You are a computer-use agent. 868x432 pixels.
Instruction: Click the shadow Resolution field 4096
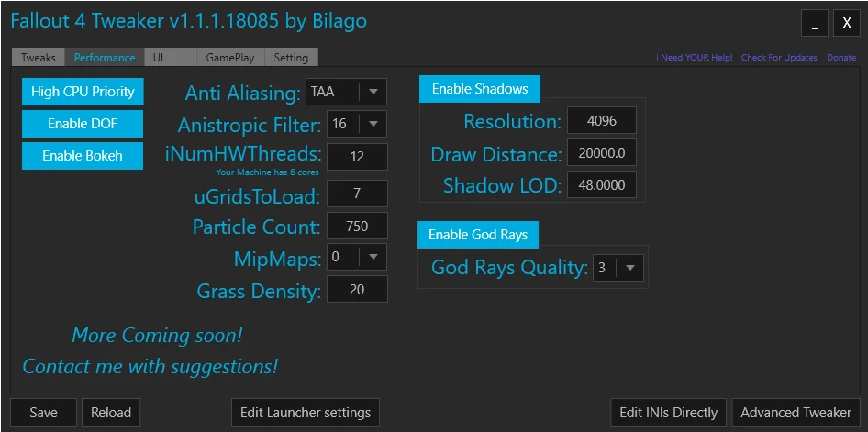602,120
